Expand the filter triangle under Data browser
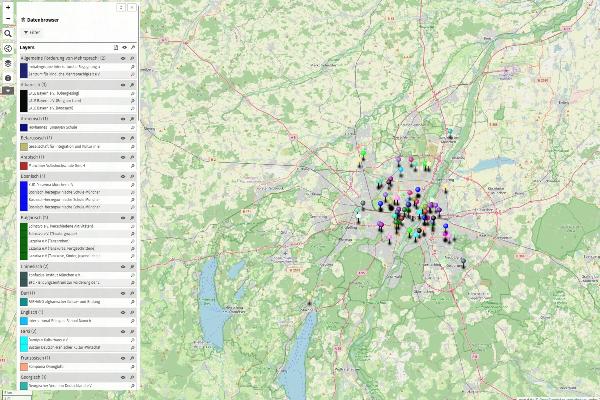The height and width of the screenshot is (400, 600). [x=26, y=33]
